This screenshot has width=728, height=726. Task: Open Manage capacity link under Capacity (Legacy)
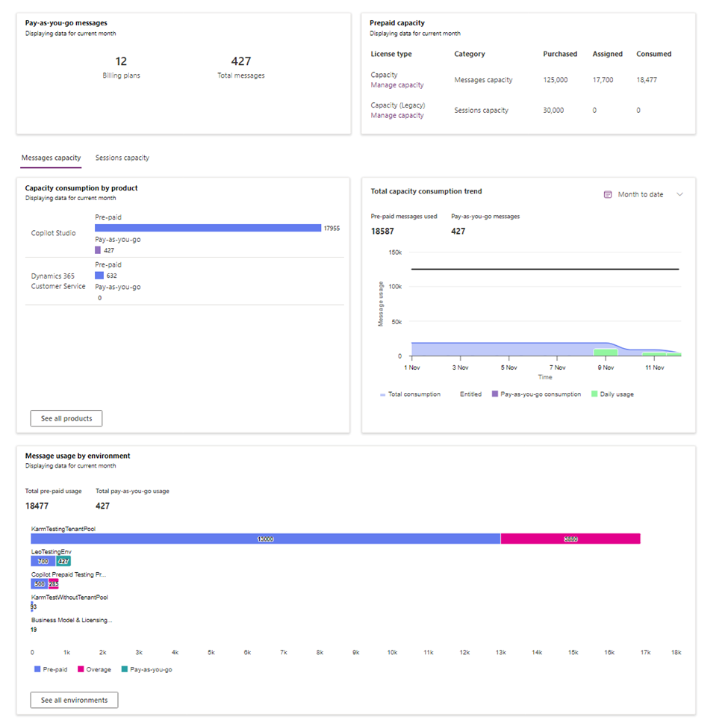pyautogui.click(x=397, y=115)
